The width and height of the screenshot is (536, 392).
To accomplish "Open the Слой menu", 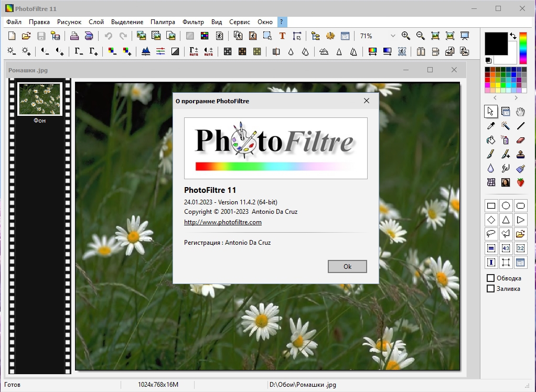I will 96,22.
